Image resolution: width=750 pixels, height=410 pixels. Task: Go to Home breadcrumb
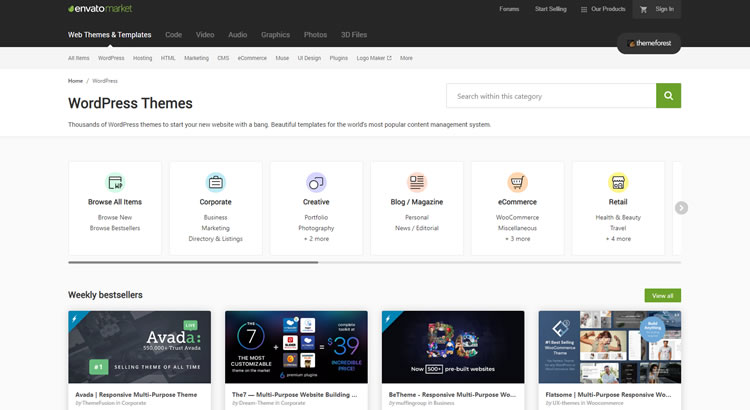[x=75, y=81]
